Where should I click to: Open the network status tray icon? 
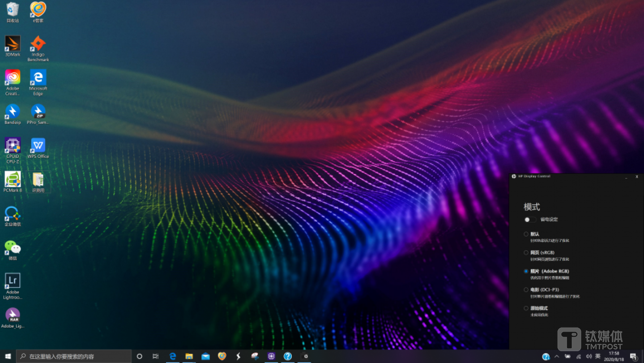tap(578, 356)
